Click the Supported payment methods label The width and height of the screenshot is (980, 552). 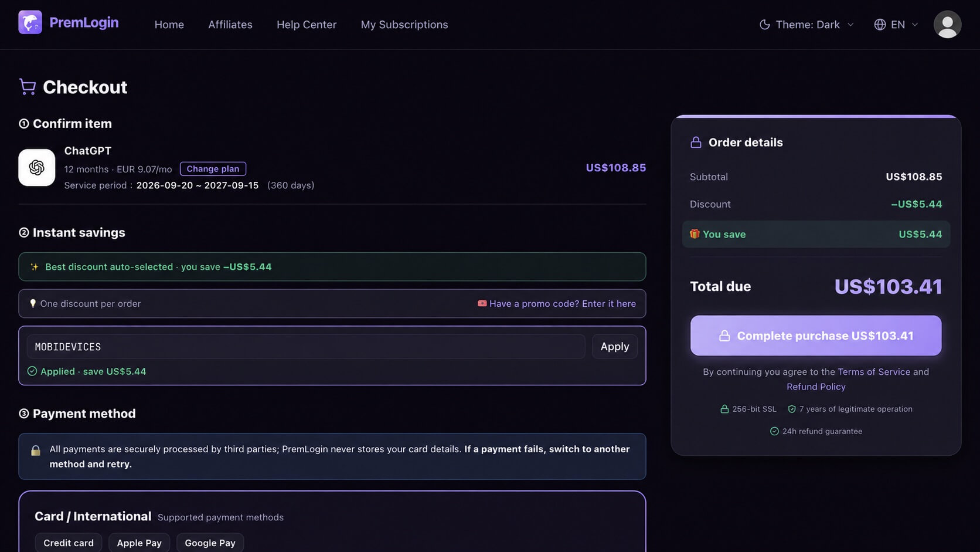click(x=220, y=517)
